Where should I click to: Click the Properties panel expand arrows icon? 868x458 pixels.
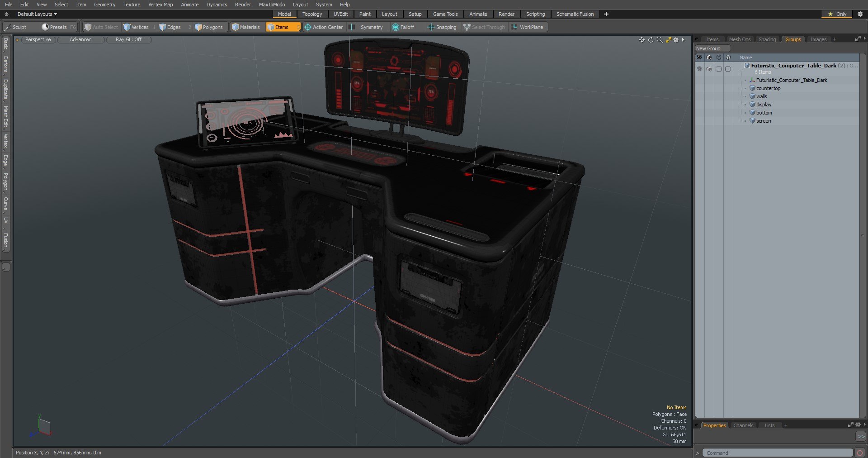click(850, 425)
